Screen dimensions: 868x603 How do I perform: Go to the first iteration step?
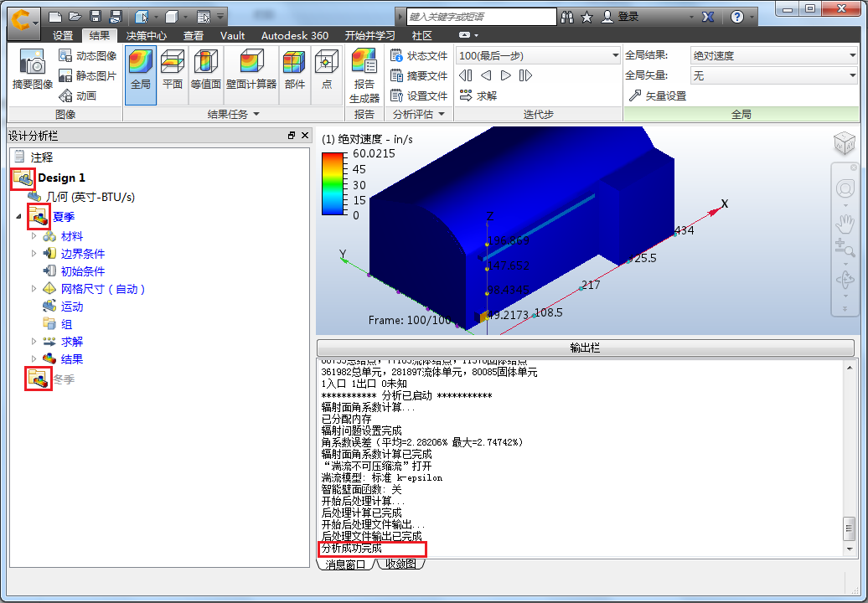[466, 75]
